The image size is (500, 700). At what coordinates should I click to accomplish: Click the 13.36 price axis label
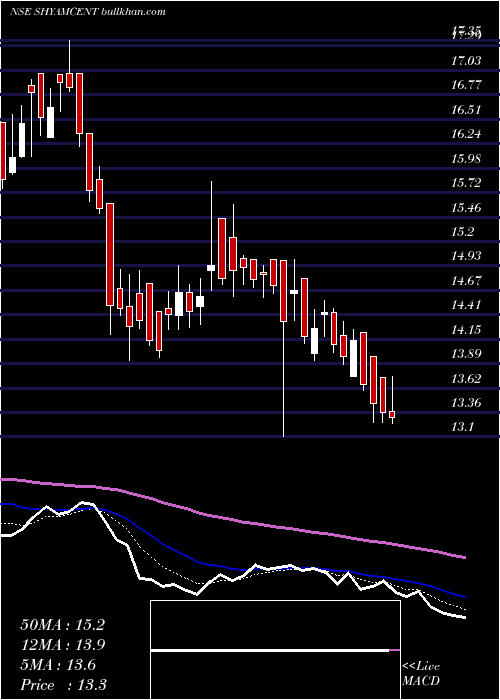(466, 404)
